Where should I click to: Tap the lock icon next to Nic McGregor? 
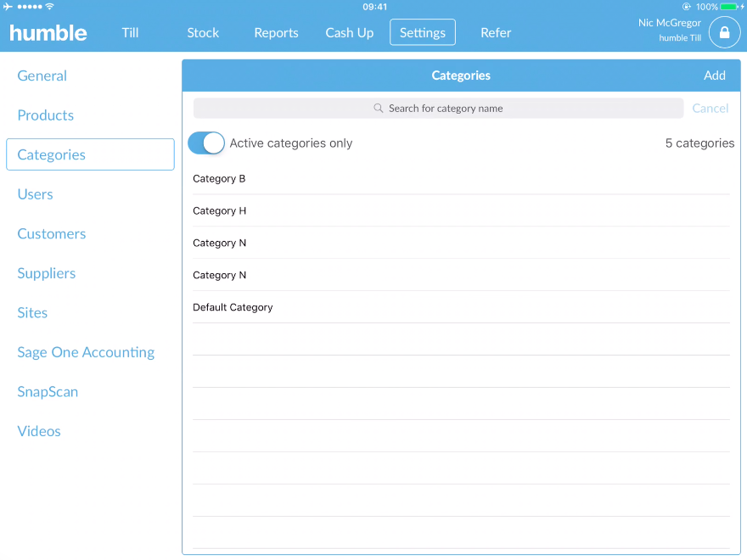tap(724, 32)
